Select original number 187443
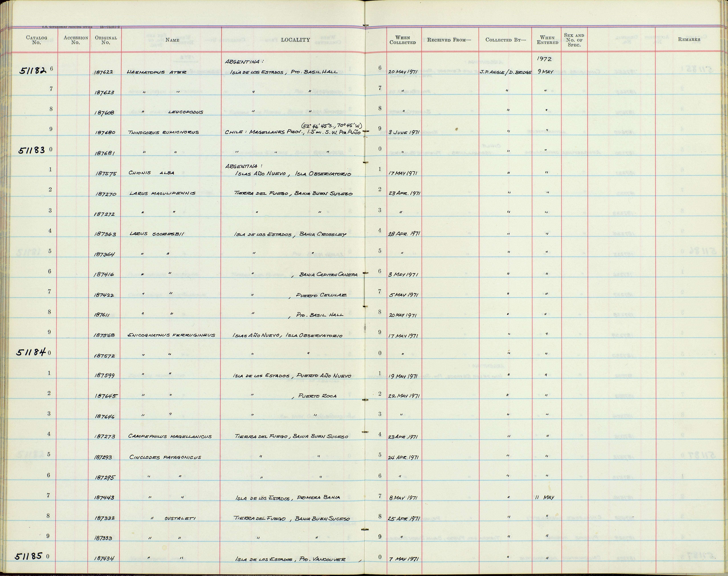 click(104, 497)
